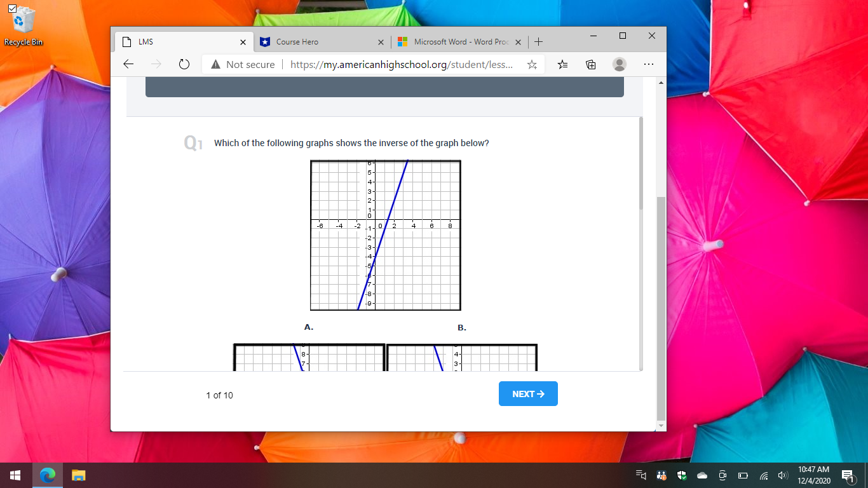Click the Teams tray icon with orange badge
The image size is (868, 488).
(661, 475)
